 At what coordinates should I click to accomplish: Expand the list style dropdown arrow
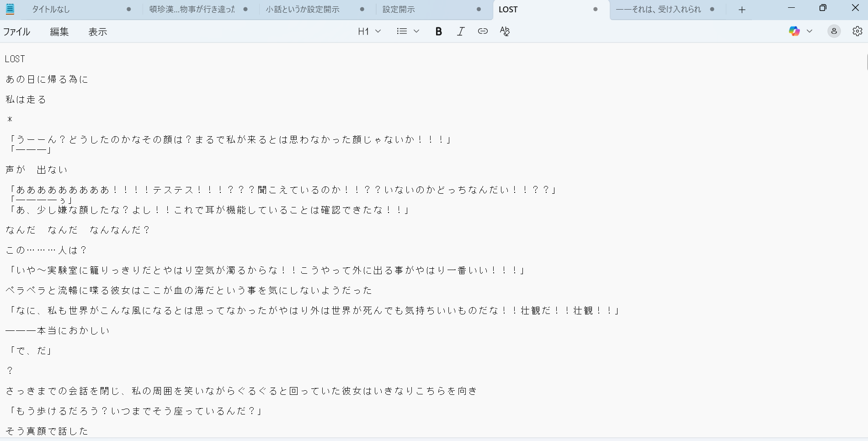click(x=416, y=31)
